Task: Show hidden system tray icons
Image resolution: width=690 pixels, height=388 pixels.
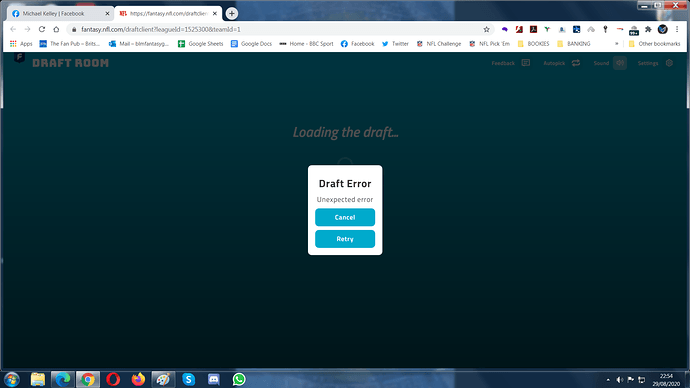Action: [608, 380]
